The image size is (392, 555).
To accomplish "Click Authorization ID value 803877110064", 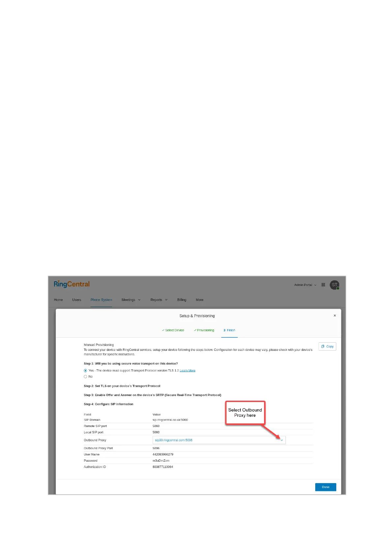I will coord(163,467).
